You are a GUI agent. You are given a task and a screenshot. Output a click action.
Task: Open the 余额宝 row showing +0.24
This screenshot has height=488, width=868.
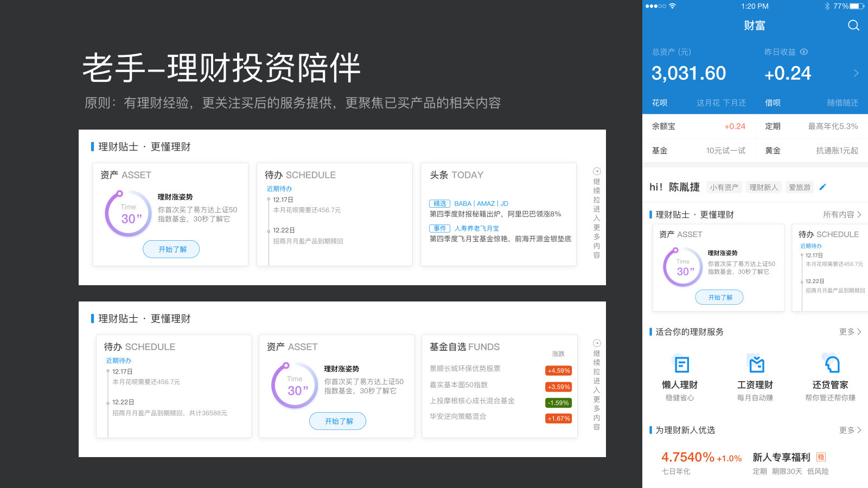click(x=699, y=126)
